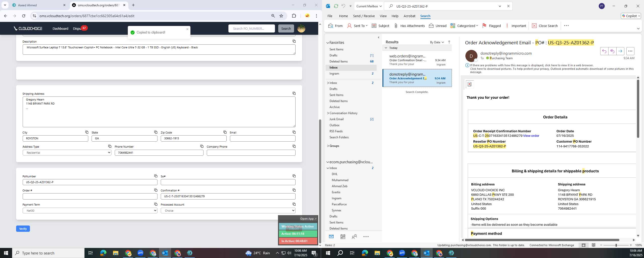Copy the Address Type value

tap(110, 146)
